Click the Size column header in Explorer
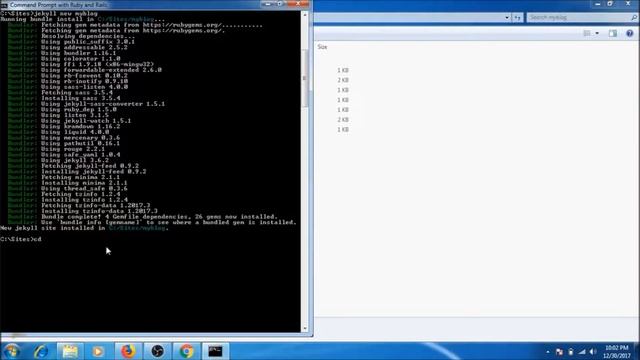Viewport: 640px width, 360px height. [322, 47]
